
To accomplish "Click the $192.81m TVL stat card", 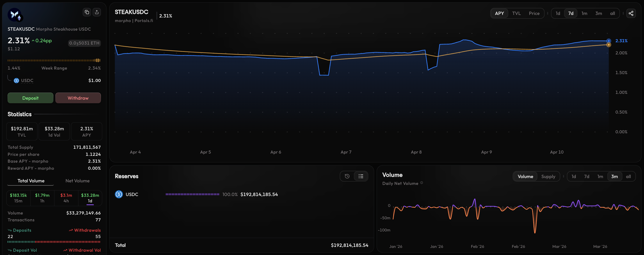I will click(x=22, y=131).
